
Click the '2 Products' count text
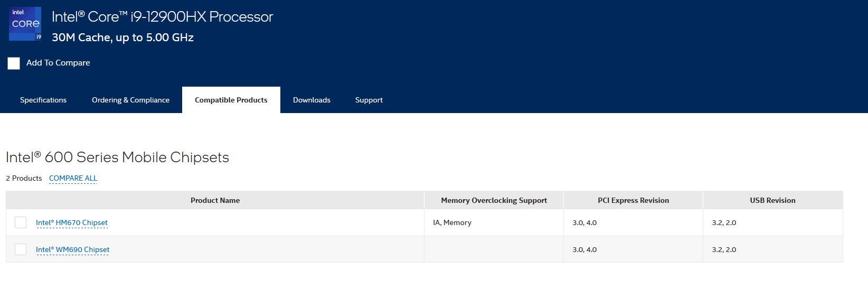(24, 178)
